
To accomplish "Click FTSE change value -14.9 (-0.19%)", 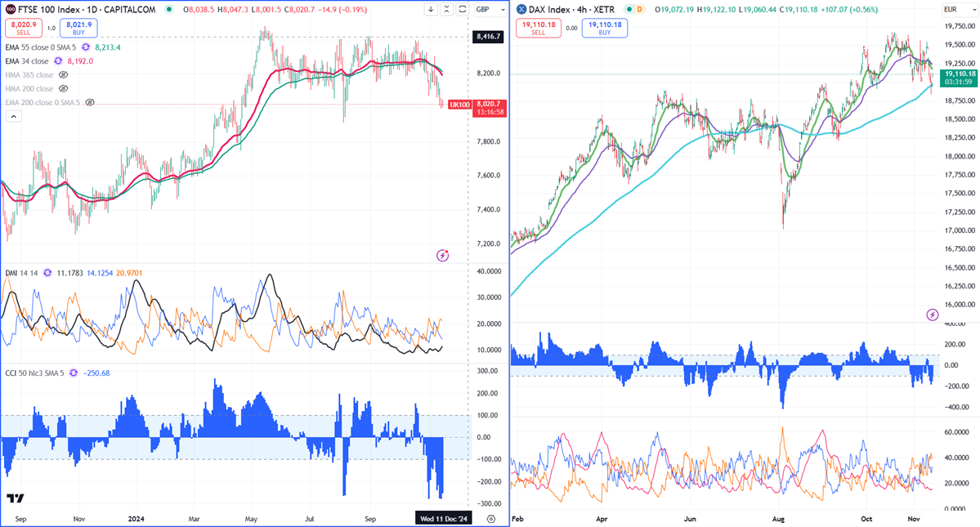I will pos(342,9).
